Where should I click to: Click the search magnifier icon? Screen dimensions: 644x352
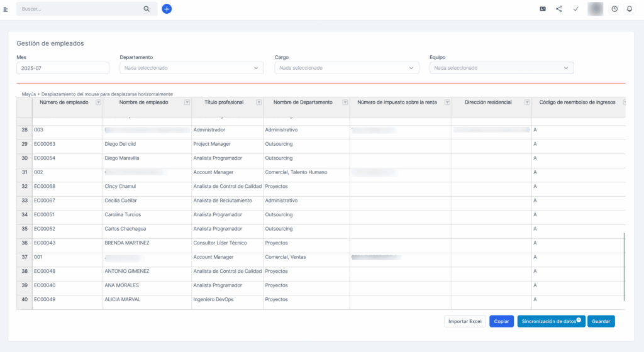(x=147, y=9)
